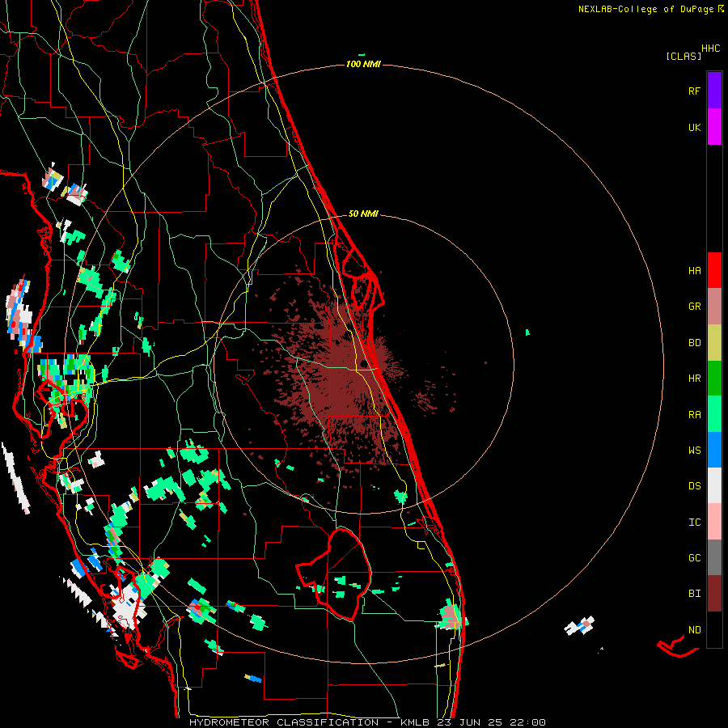Click the DS legend label
Screen dimensions: 728x728
click(x=694, y=486)
